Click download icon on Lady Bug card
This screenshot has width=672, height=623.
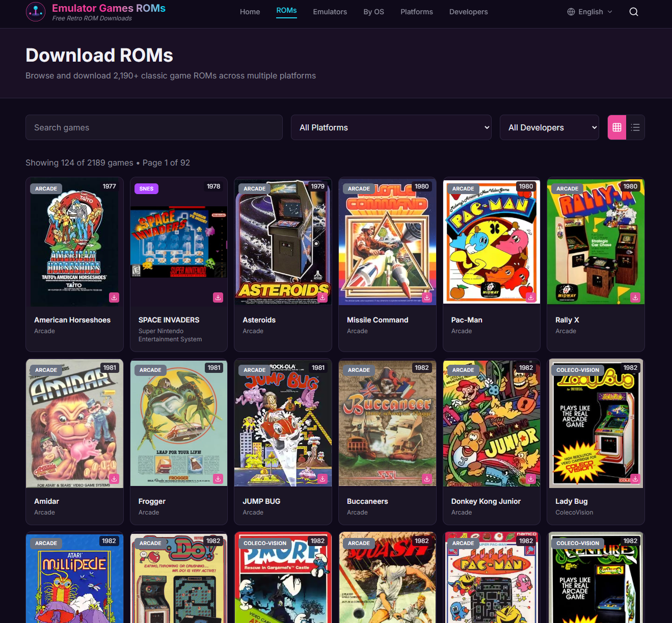pyautogui.click(x=635, y=478)
